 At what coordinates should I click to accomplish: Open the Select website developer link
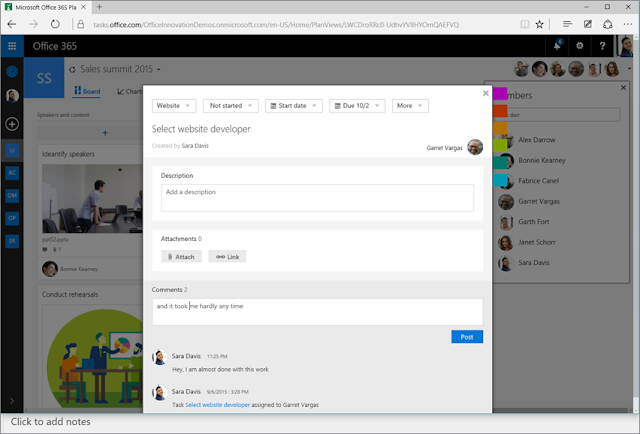click(x=218, y=405)
